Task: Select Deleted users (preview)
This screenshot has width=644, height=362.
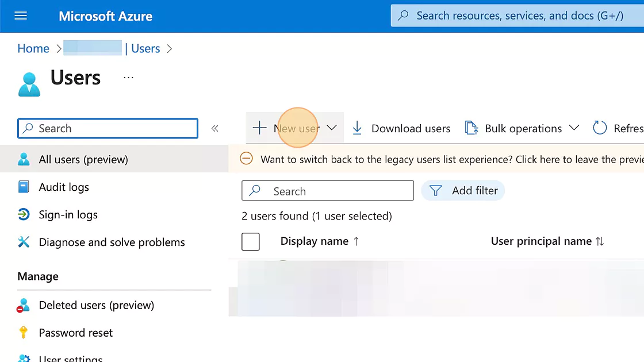Action: pos(96,305)
